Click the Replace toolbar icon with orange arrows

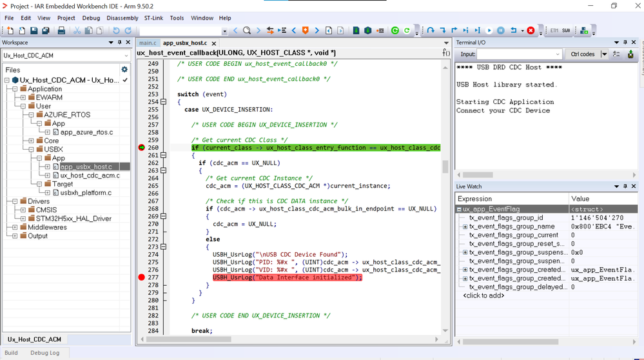270,30
